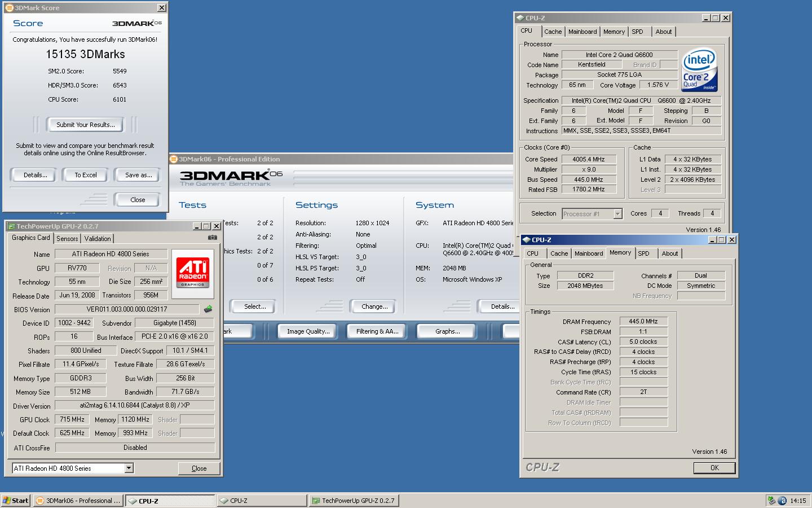Open the Memory tab in the back CPU-Z window
Image resolution: width=812 pixels, height=508 pixels.
[614, 32]
